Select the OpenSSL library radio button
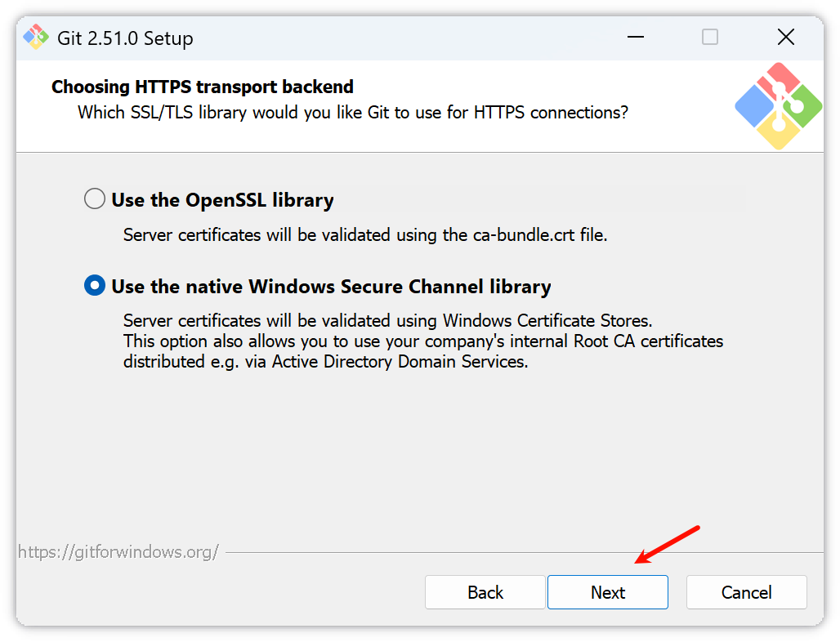Image resolution: width=840 pixels, height=642 pixels. pyautogui.click(x=95, y=199)
